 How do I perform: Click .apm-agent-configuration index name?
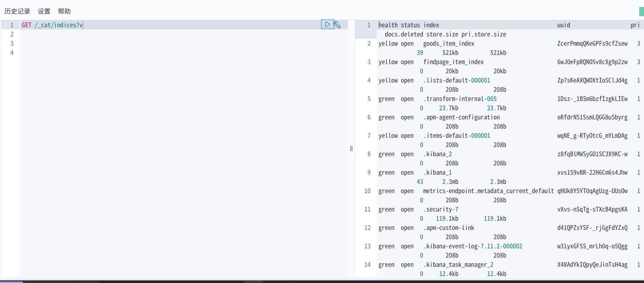click(x=462, y=117)
